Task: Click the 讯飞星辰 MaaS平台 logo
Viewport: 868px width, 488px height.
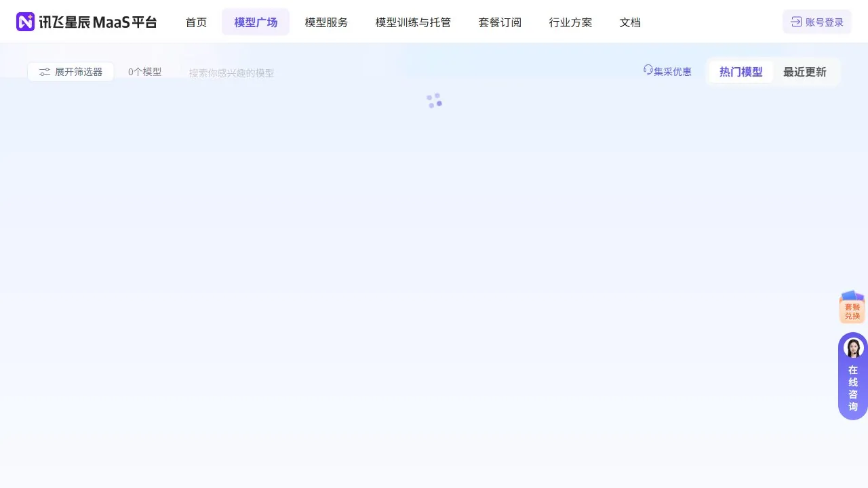Action: (86, 22)
